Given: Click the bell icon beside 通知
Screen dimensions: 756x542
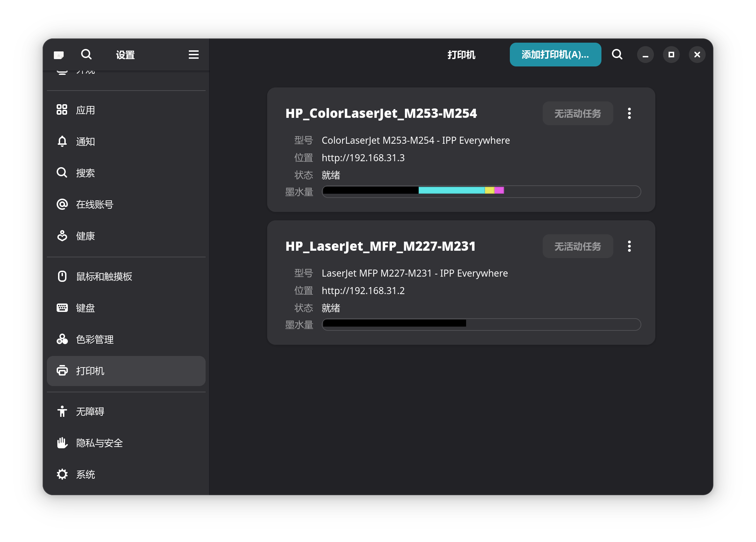Looking at the screenshot, I should pos(62,141).
